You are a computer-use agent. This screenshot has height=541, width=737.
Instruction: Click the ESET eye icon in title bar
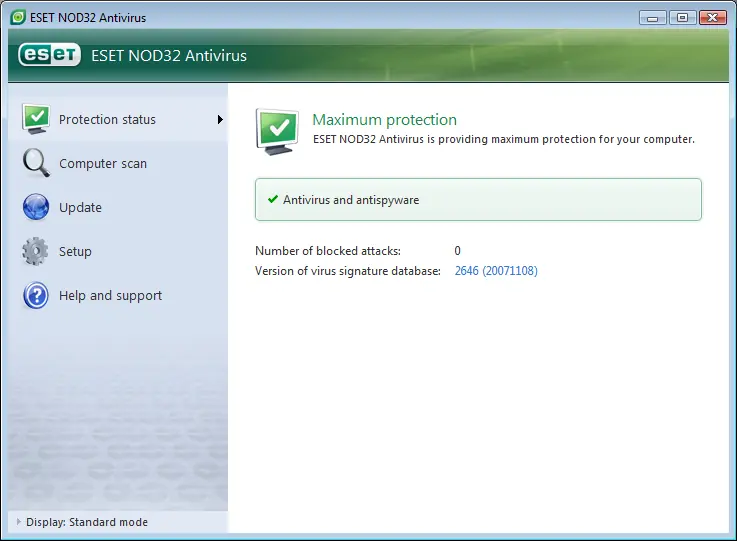pyautogui.click(x=18, y=17)
